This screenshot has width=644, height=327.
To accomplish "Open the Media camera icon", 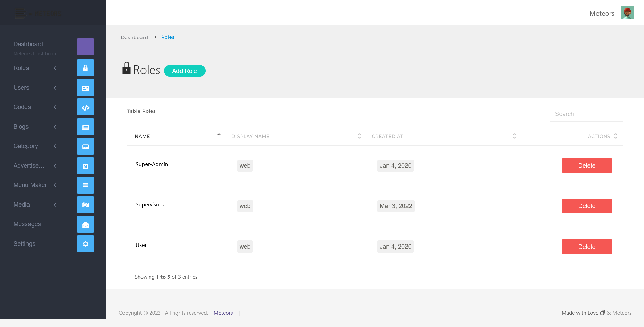I will point(86,205).
